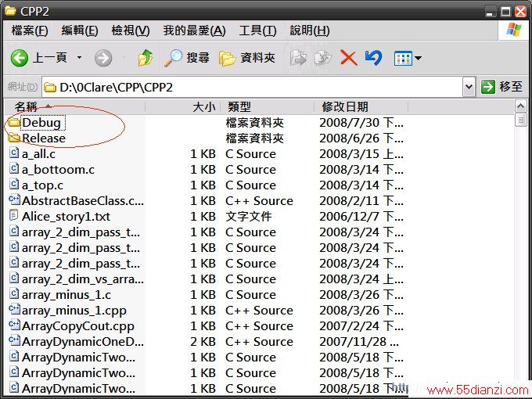The height and width of the screenshot is (399, 532).
Task: Select the AbstractBaseClass.c... file icon
Action: click(x=14, y=200)
